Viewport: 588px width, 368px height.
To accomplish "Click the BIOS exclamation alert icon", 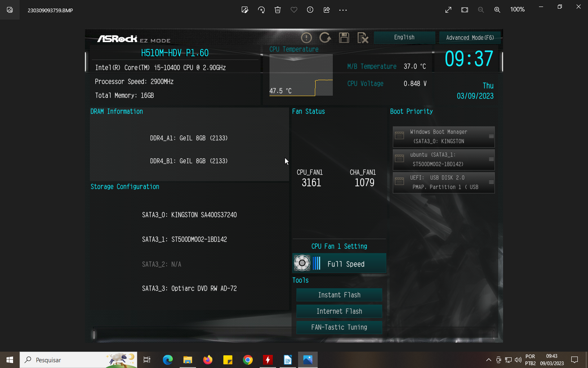I will click(306, 38).
